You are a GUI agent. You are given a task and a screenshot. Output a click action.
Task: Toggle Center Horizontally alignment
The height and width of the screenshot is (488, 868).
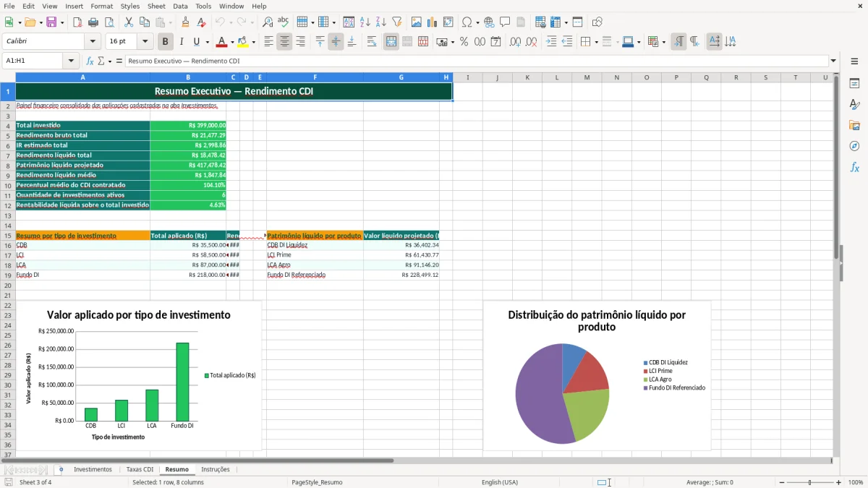coord(284,42)
